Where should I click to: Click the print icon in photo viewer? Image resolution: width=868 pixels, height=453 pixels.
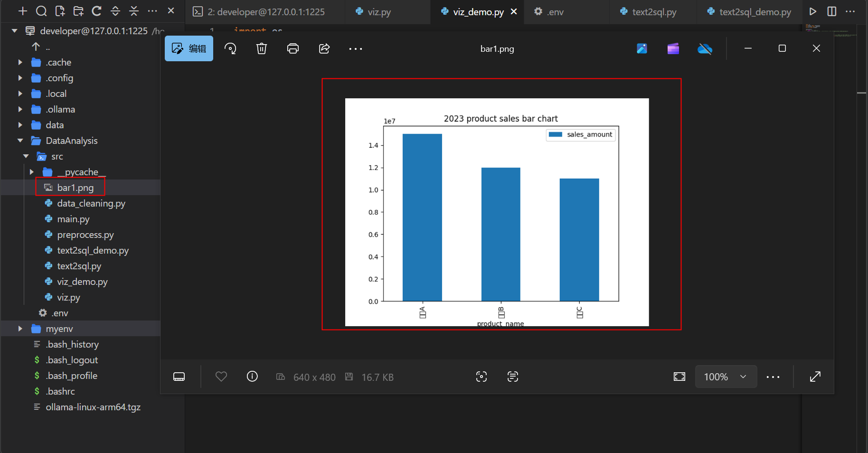[x=293, y=48]
